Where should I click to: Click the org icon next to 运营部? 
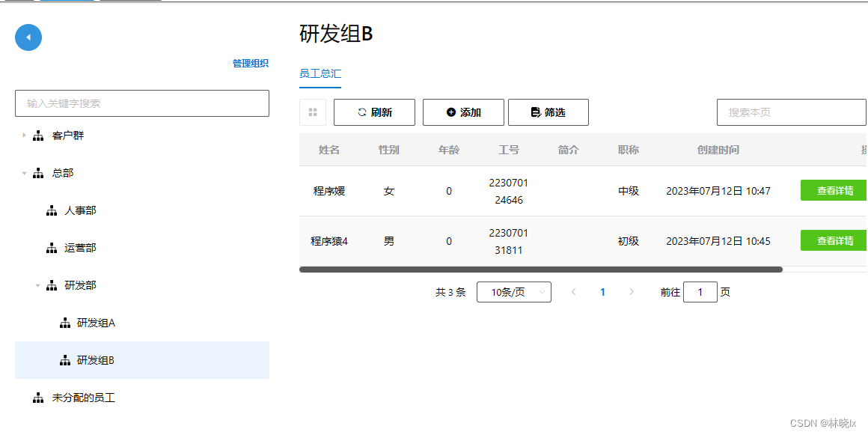(x=52, y=249)
